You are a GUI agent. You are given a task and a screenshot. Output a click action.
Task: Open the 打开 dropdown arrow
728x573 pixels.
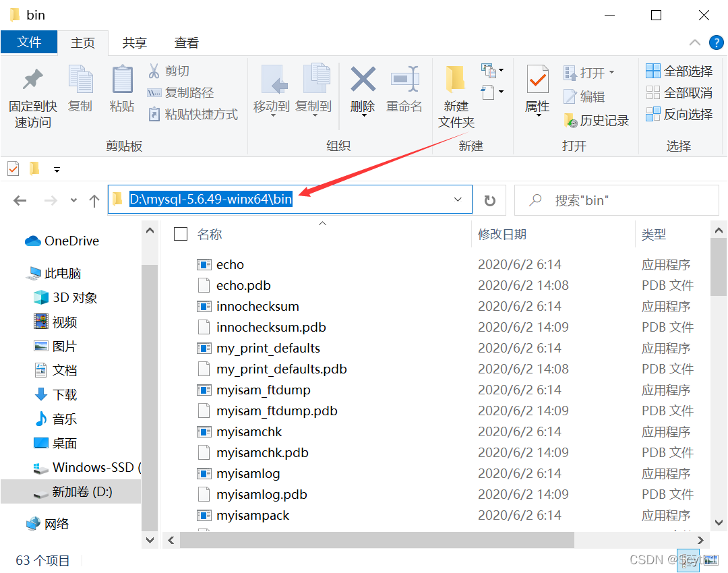612,72
